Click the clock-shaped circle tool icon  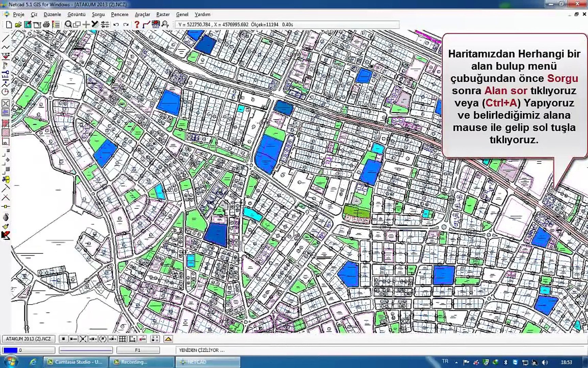click(x=5, y=92)
